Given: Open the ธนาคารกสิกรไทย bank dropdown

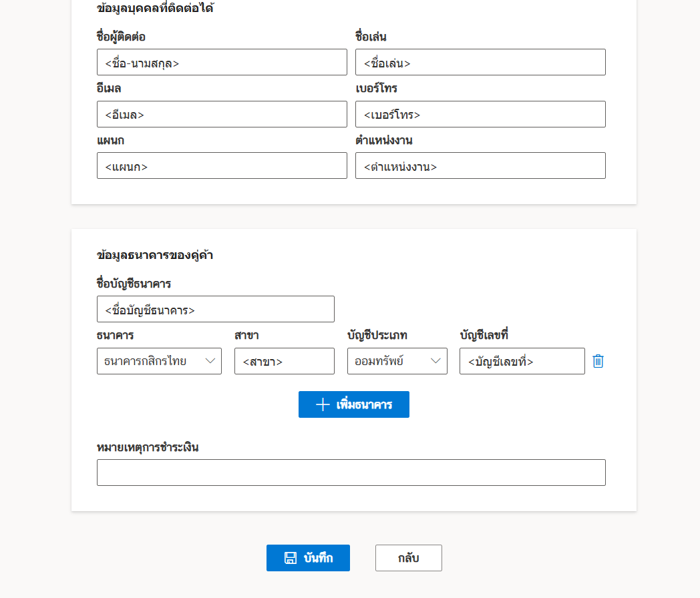Looking at the screenshot, I should click(x=159, y=361).
